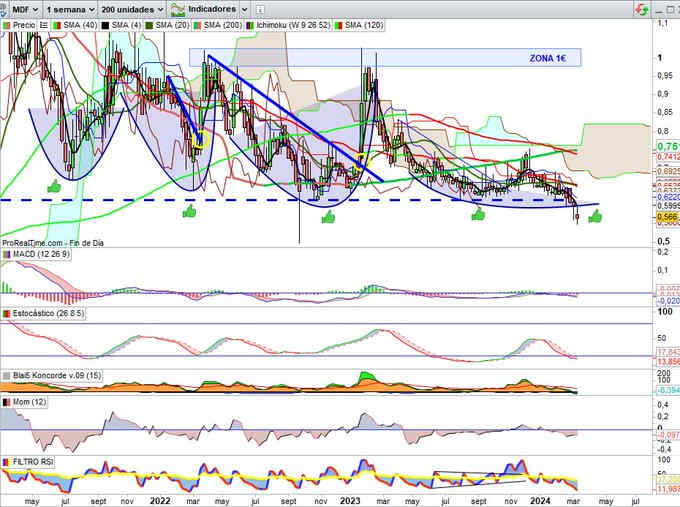Click the 2022 label on time axis
The height and width of the screenshot is (507, 680).
click(160, 501)
